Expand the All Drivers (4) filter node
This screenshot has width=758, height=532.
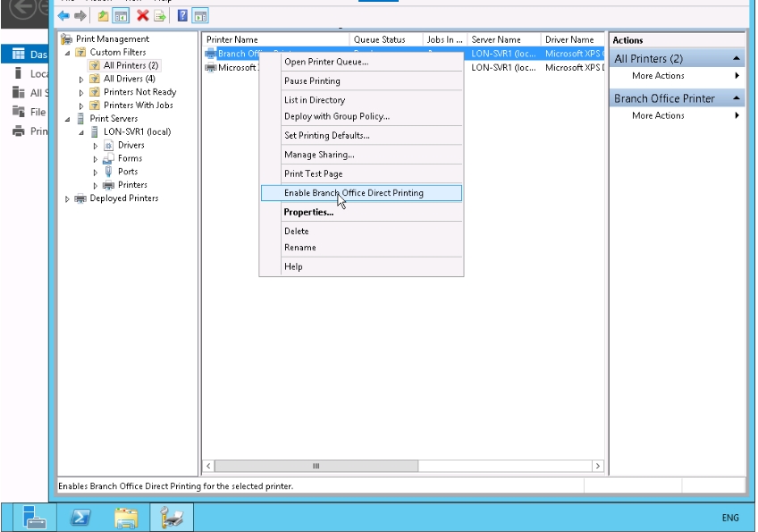coord(81,80)
